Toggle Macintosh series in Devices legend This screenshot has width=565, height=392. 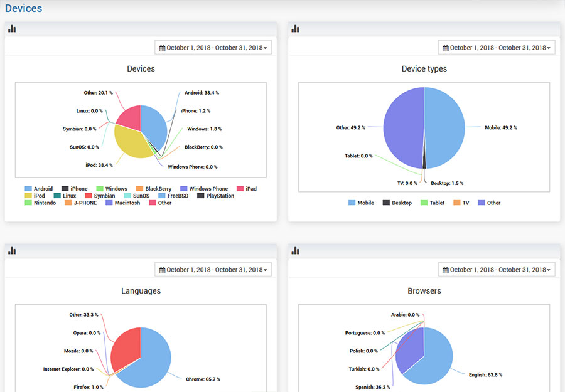pos(122,203)
